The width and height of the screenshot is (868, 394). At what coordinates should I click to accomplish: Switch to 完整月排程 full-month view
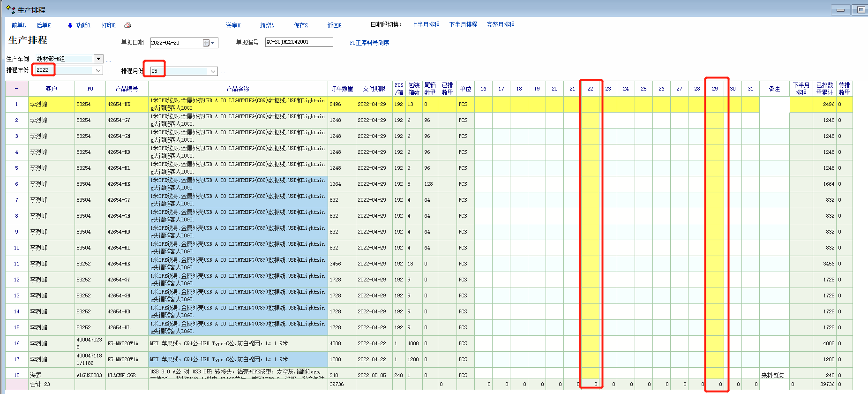500,24
